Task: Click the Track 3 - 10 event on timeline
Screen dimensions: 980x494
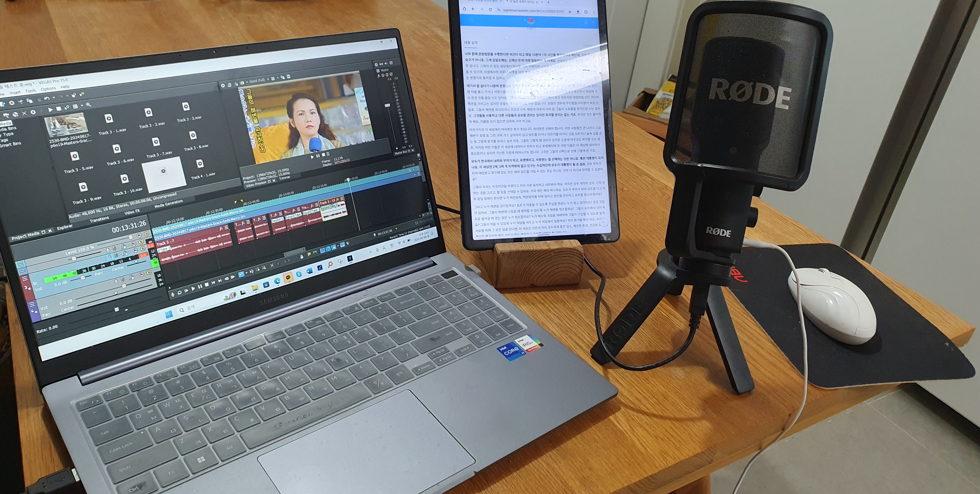Action: (x=333, y=208)
